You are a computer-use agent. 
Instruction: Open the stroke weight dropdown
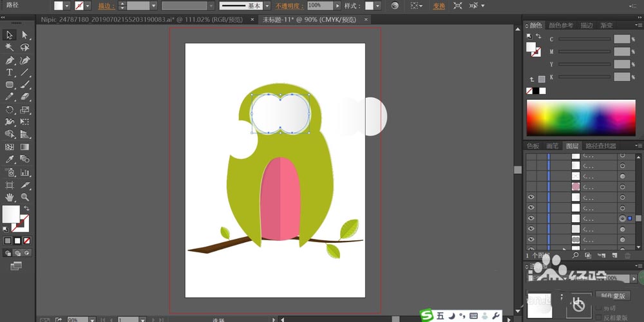pos(154,6)
